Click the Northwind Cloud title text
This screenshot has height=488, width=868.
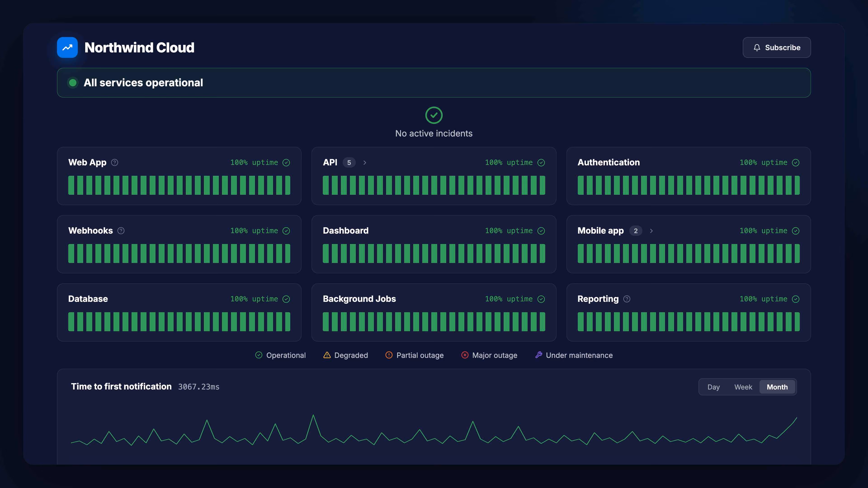tap(139, 47)
